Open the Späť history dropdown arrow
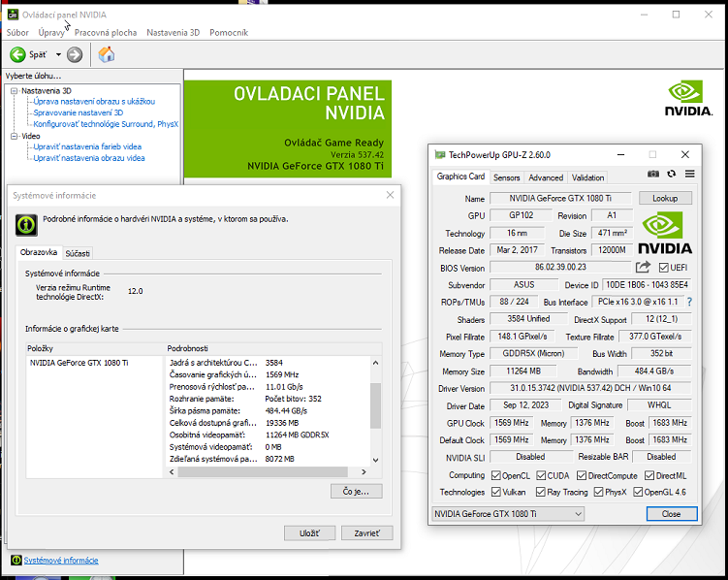The height and width of the screenshot is (580, 728). pyautogui.click(x=58, y=54)
